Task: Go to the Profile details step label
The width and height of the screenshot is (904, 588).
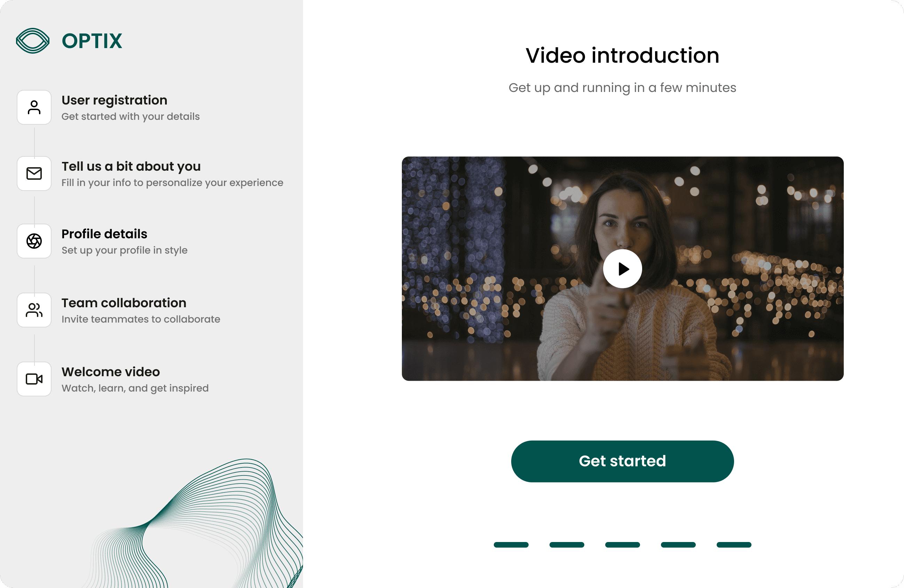Action: [x=104, y=234]
